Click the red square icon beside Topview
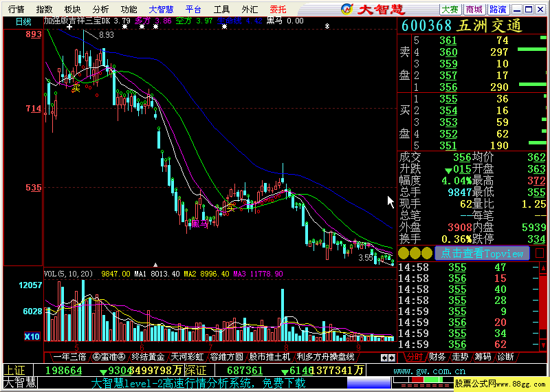 (x=540, y=253)
